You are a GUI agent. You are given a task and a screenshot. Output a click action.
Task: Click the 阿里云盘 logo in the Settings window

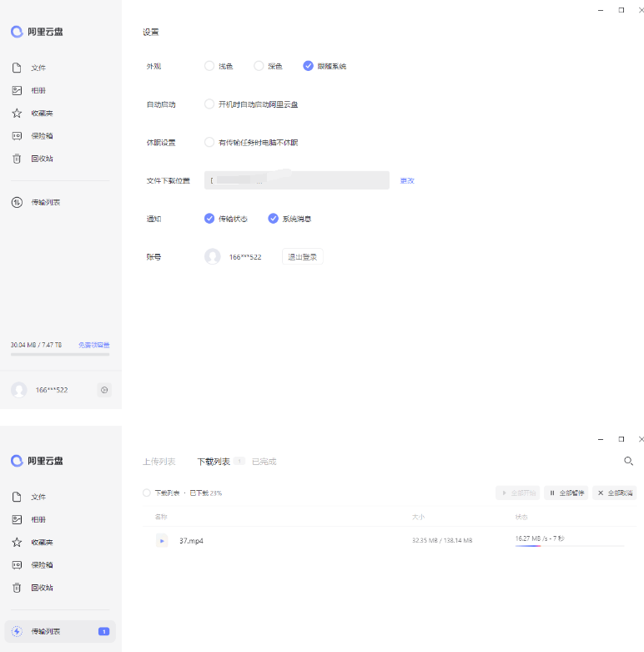point(37,32)
